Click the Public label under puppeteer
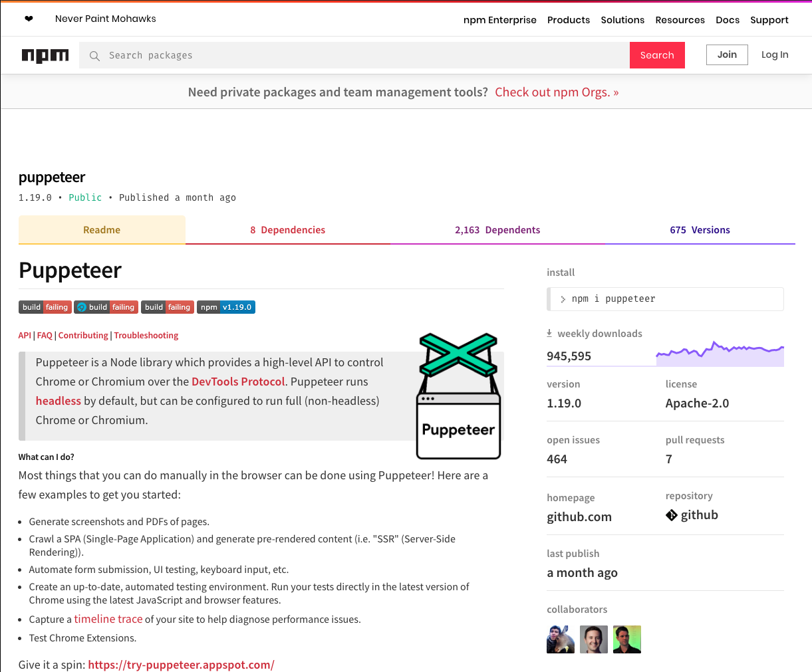Viewport: 812px width, 672px height. 85,197
